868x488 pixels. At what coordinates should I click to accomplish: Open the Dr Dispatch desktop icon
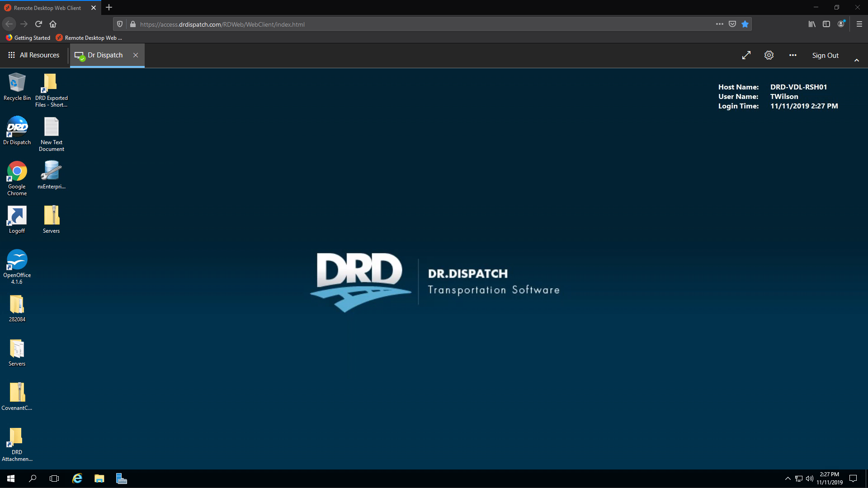coord(17,128)
